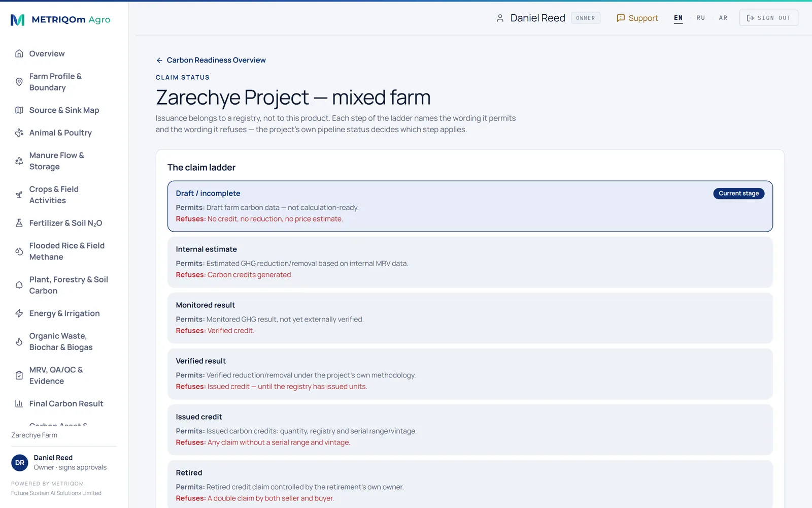The image size is (812, 508).
Task: Click the Organic Waste flame icon
Action: coord(19,342)
